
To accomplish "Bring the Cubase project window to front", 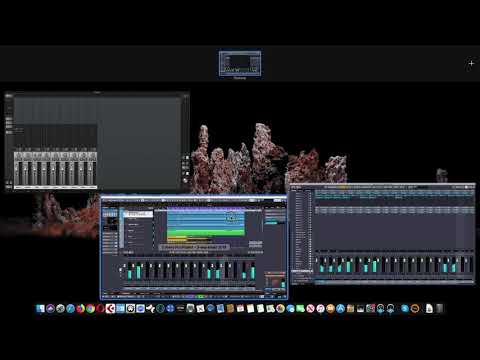I will (194, 247).
